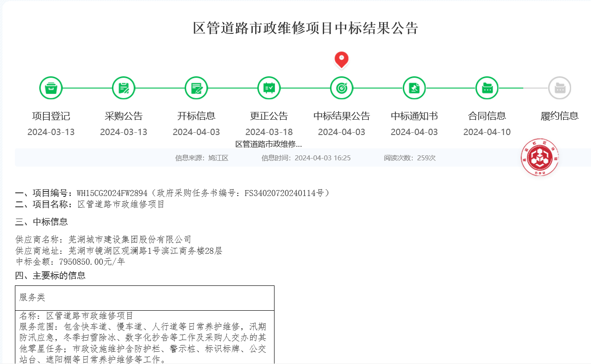
Task: Click the 信息来源 鸠江区 text
Action: (202, 158)
